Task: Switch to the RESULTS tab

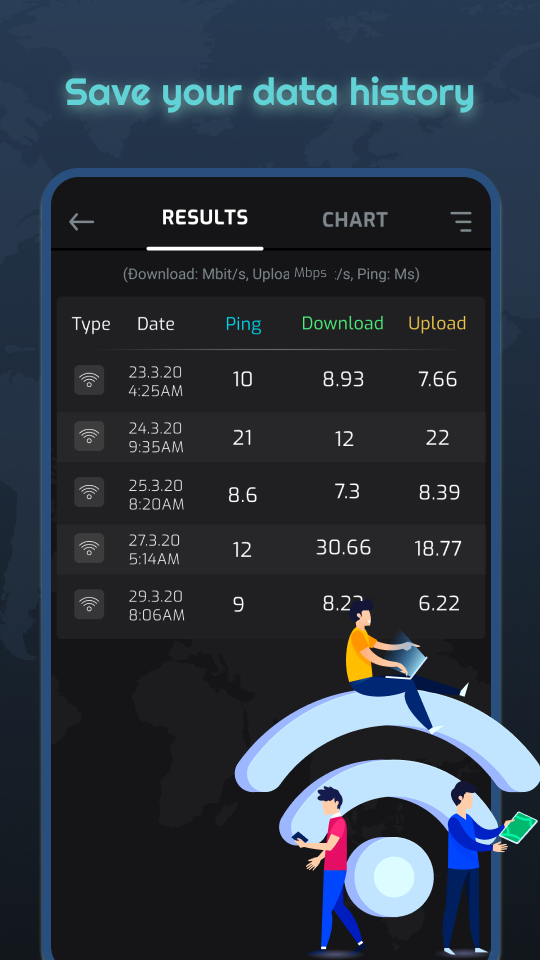Action: [x=205, y=218]
